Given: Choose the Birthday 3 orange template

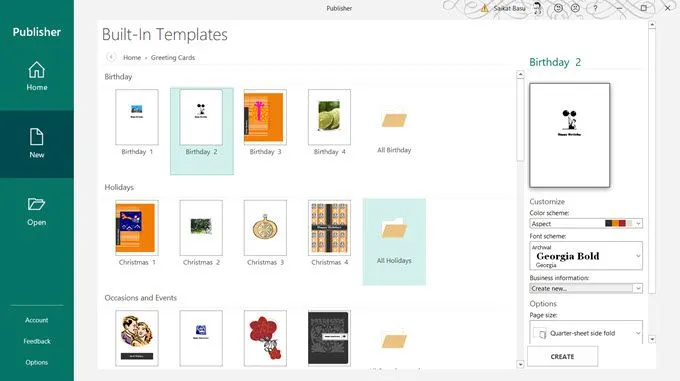Looking at the screenshot, I should pos(265,117).
